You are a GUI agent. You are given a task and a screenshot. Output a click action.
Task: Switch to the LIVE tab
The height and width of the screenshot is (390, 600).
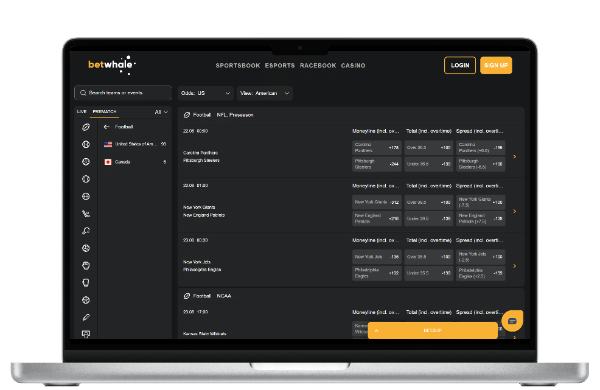pyautogui.click(x=82, y=111)
